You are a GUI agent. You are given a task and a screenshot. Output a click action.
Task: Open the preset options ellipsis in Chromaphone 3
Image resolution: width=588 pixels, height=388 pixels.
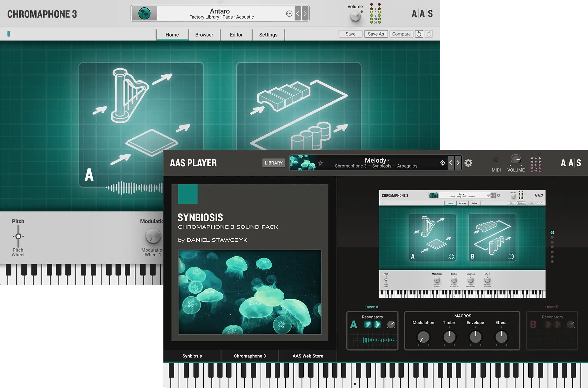pyautogui.click(x=289, y=14)
